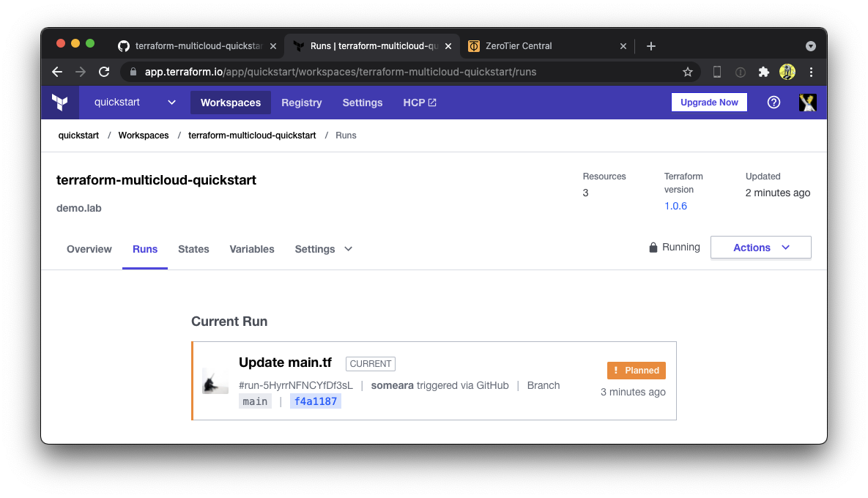Click the Chrome profile avatar

point(787,72)
